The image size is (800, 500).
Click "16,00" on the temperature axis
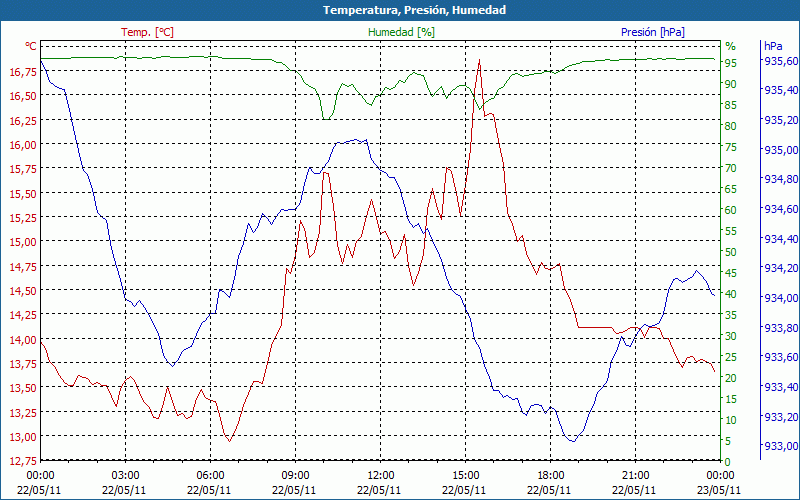[23, 145]
